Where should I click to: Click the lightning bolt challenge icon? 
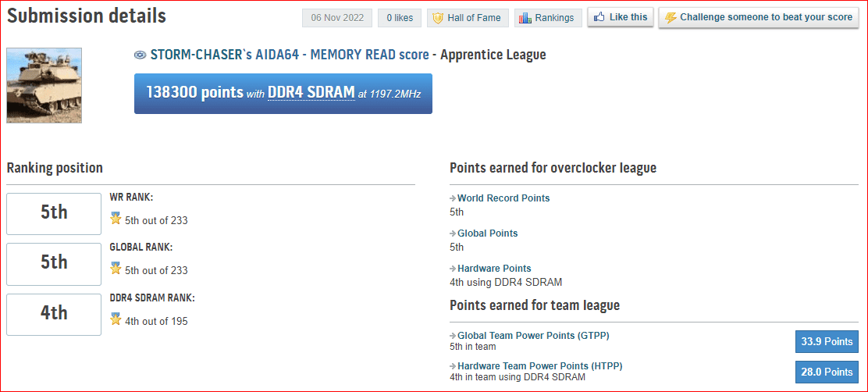[x=671, y=17]
